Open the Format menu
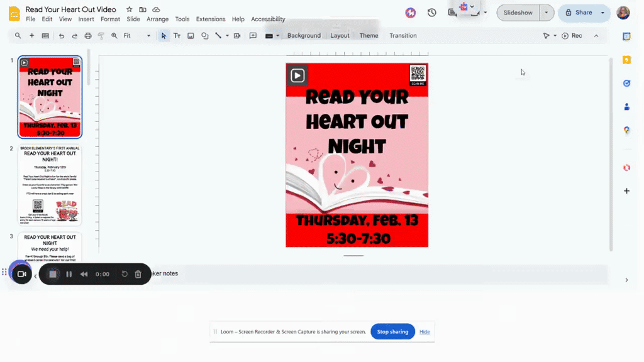Viewport: 644px width, 362px height. tap(110, 19)
